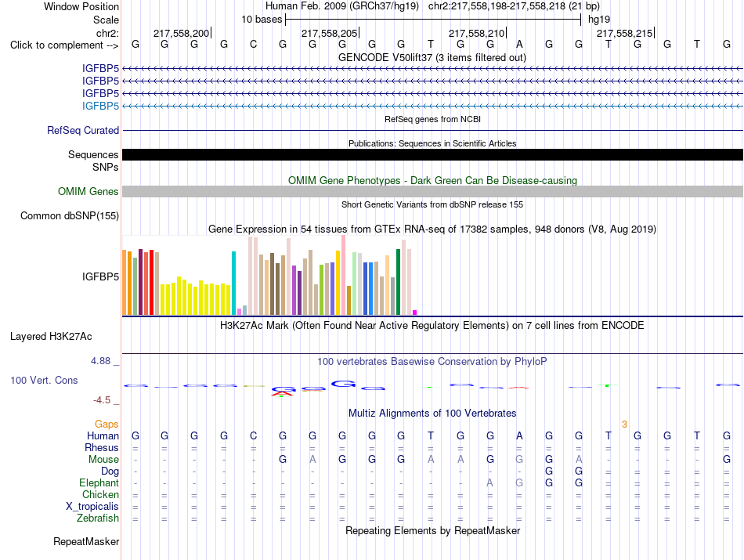The height and width of the screenshot is (560, 744).
Task: Open 'Publications: Sequences in Scientific Articles' title
Action: (432, 144)
